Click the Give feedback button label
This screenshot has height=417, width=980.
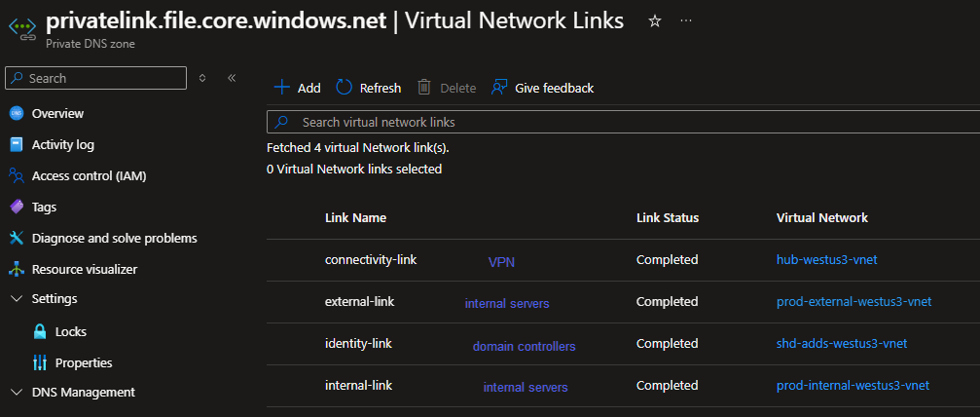click(555, 88)
